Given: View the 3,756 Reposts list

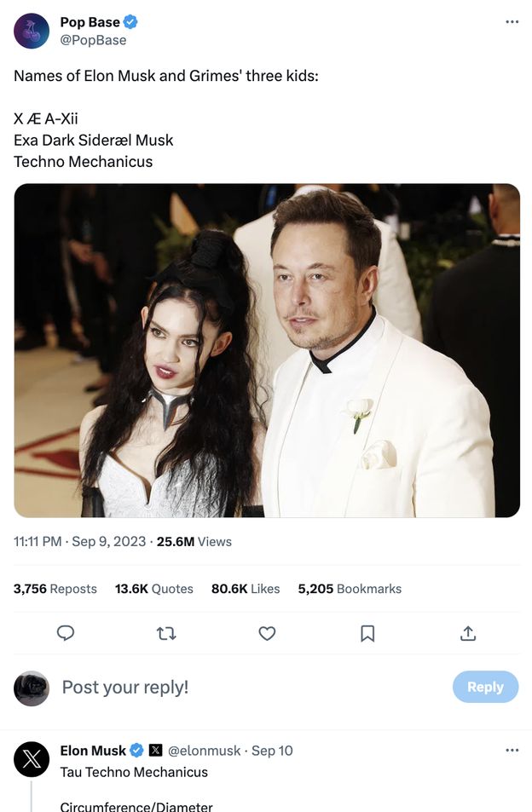Looking at the screenshot, I should (55, 588).
